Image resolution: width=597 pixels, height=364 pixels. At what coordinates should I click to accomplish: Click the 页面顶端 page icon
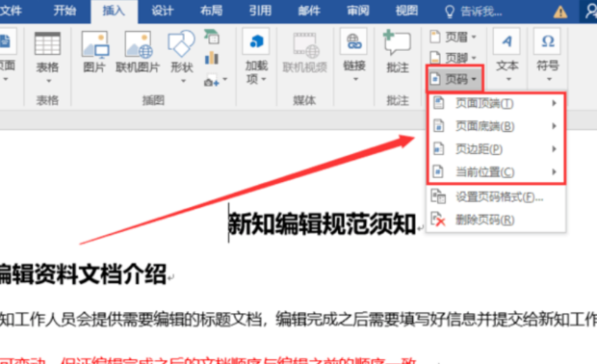(439, 103)
